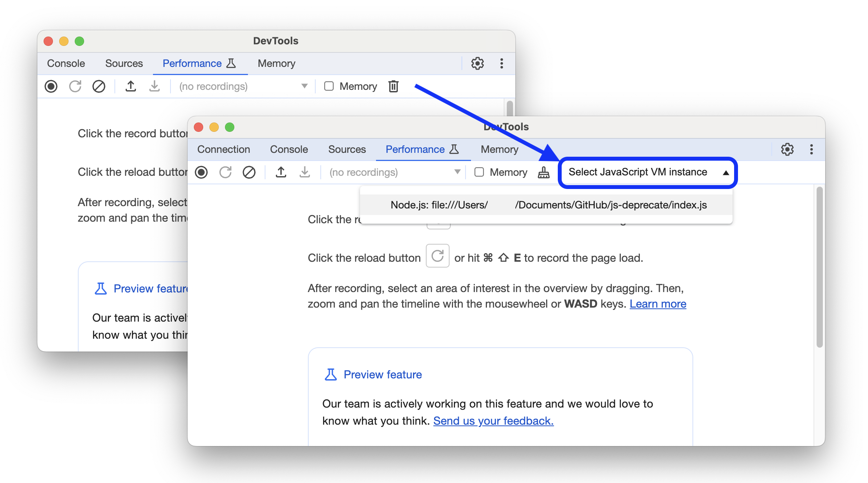
Task: Click the record button in DevTools
Action: click(x=202, y=173)
